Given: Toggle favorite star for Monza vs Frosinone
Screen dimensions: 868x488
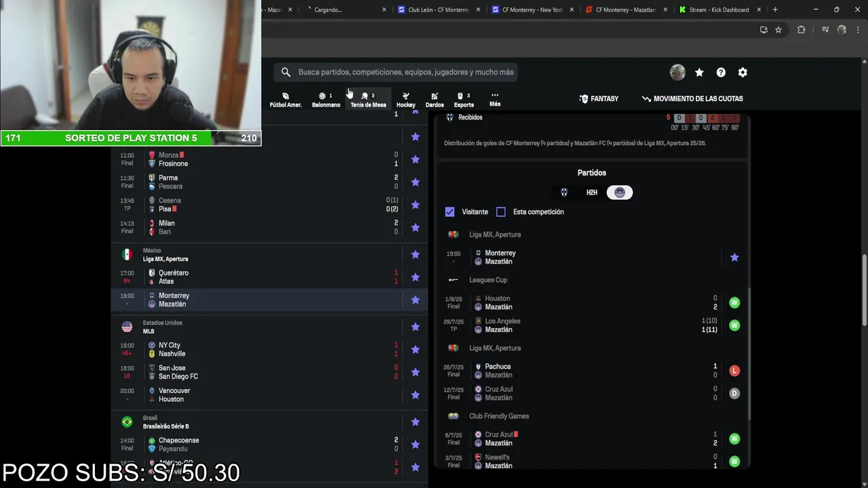Looking at the screenshot, I should click(x=415, y=159).
